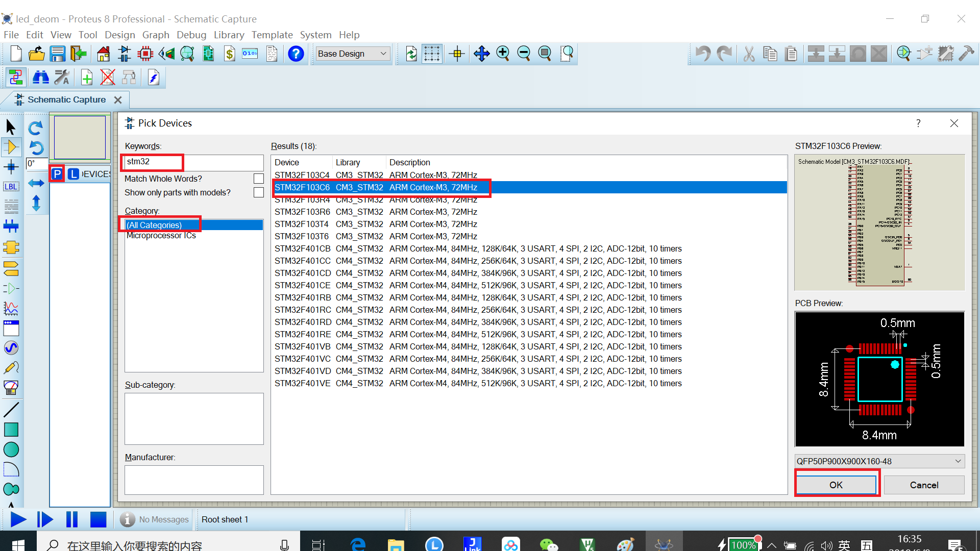
Task: Open the Debug menu
Action: [x=191, y=35]
